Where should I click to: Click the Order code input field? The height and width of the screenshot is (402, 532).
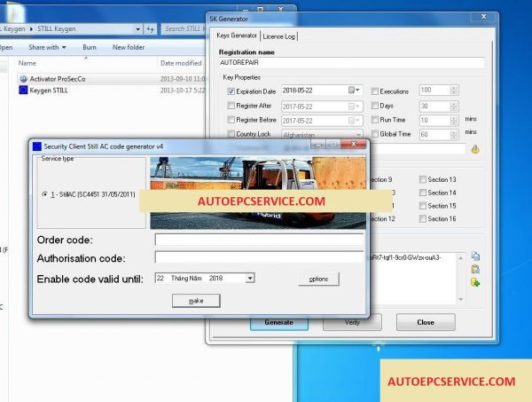point(259,240)
